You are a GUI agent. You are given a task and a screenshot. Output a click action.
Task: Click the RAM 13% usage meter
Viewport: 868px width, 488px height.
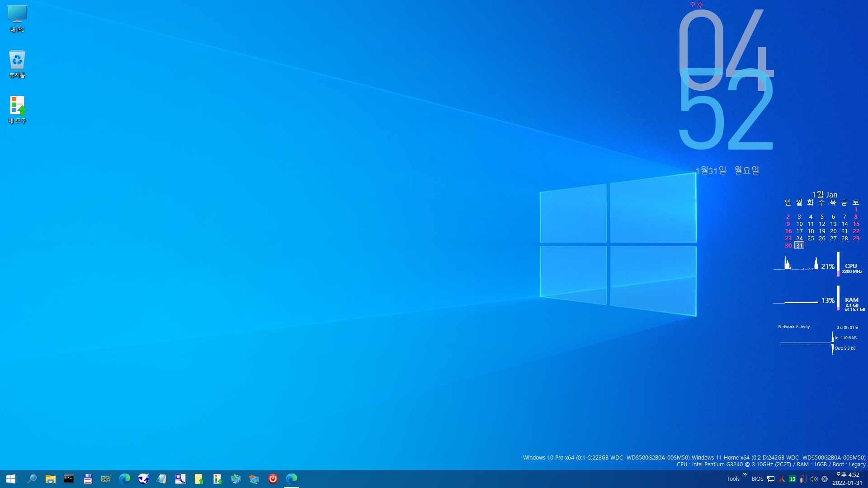pyautogui.click(x=827, y=300)
